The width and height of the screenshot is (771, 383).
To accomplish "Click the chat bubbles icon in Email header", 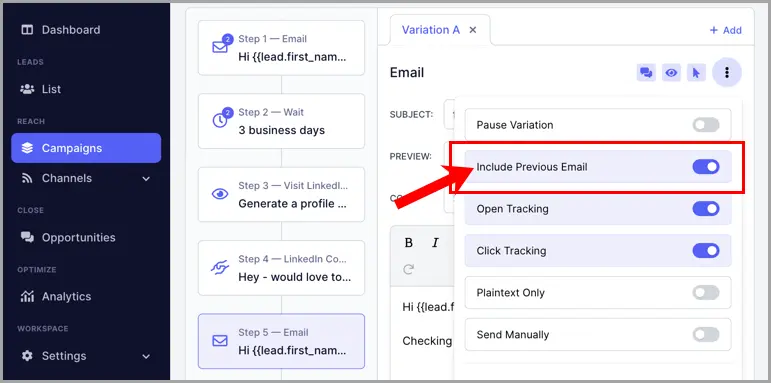I will point(646,73).
